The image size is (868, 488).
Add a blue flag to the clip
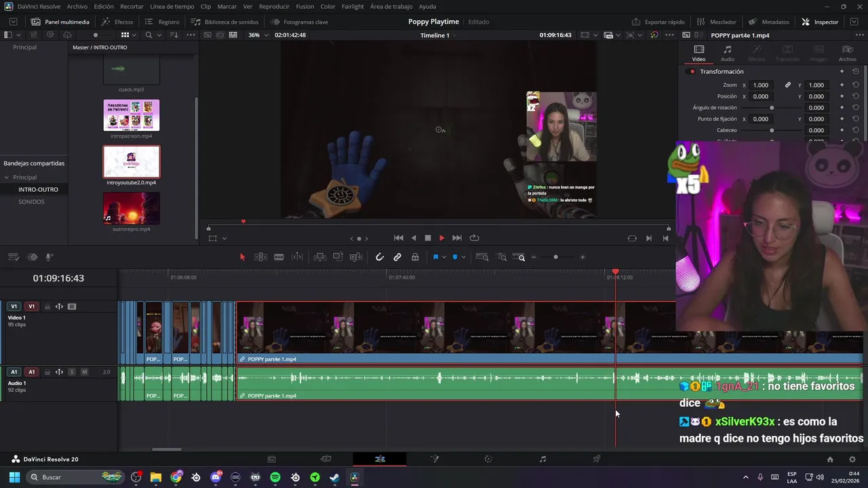(435, 257)
